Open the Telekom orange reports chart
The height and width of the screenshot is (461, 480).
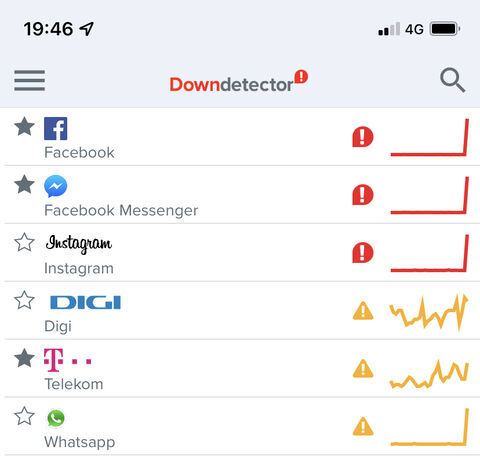[429, 374]
